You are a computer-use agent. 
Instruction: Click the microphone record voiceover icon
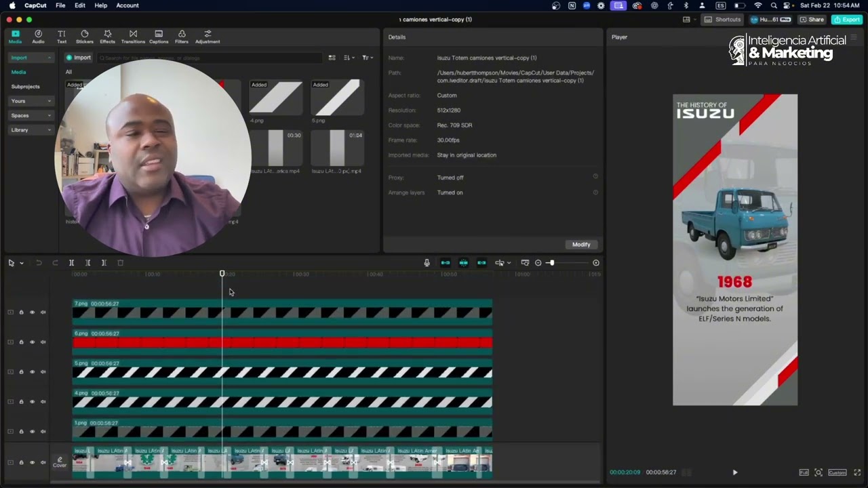(427, 263)
